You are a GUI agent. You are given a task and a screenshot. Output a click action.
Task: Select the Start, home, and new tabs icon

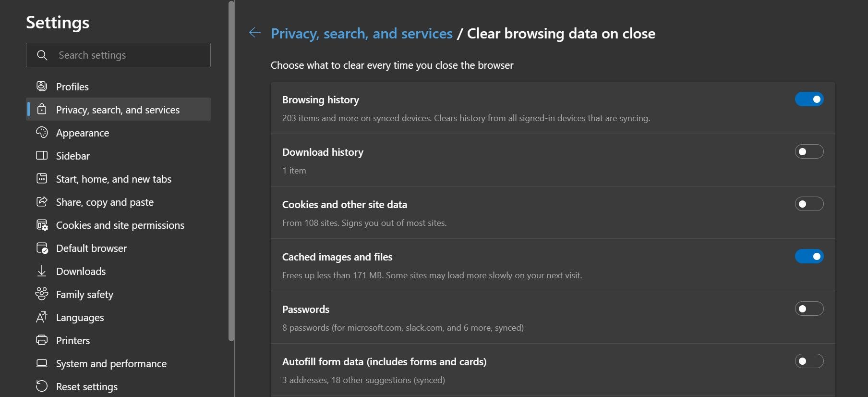tap(42, 179)
